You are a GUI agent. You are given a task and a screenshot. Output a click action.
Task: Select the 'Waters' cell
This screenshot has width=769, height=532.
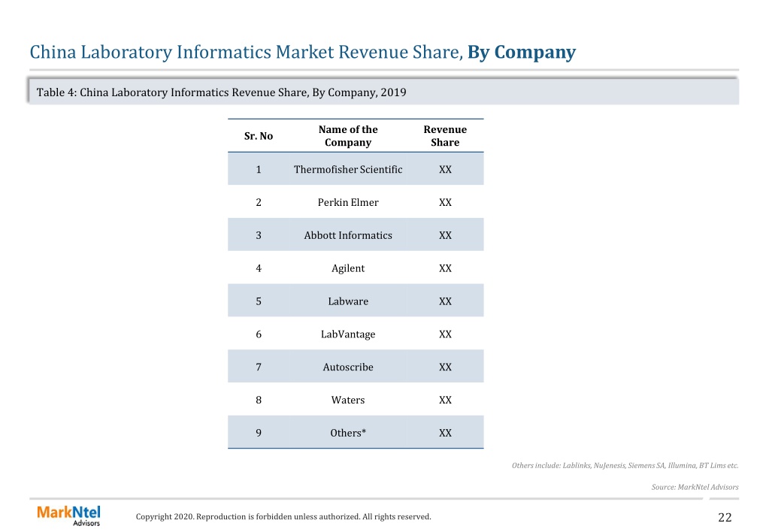pyautogui.click(x=348, y=400)
